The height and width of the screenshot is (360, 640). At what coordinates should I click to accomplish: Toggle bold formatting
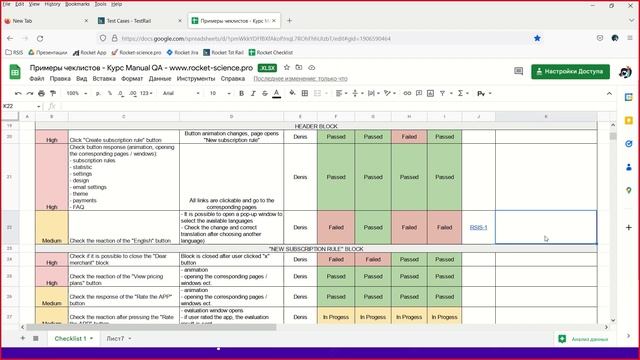pos(241,93)
